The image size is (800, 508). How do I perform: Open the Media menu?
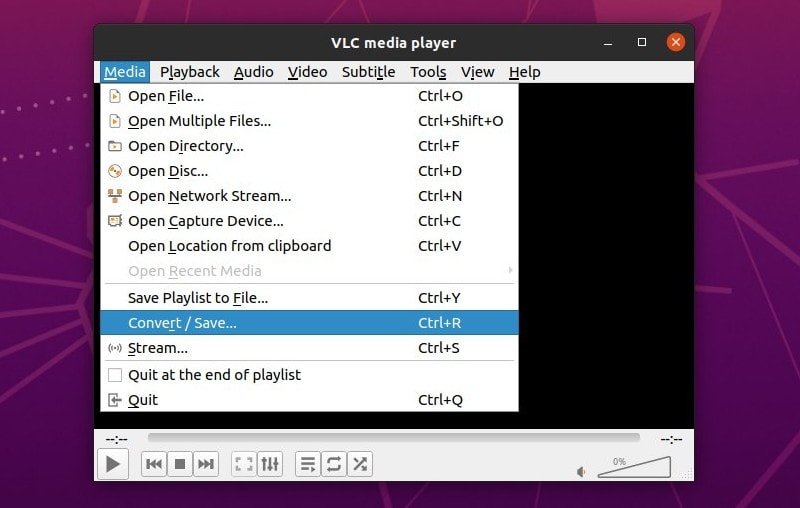(125, 72)
